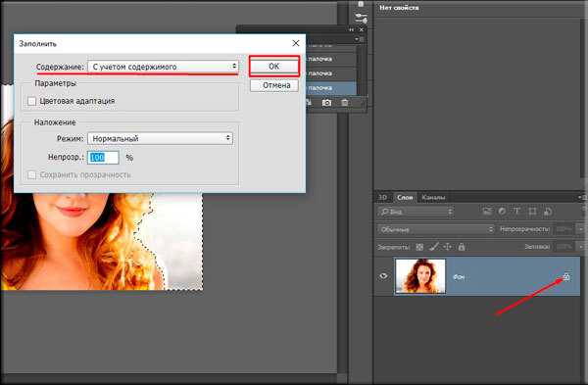The height and width of the screenshot is (385, 588).
Task: Lock layer position with move icon
Action: tap(448, 247)
